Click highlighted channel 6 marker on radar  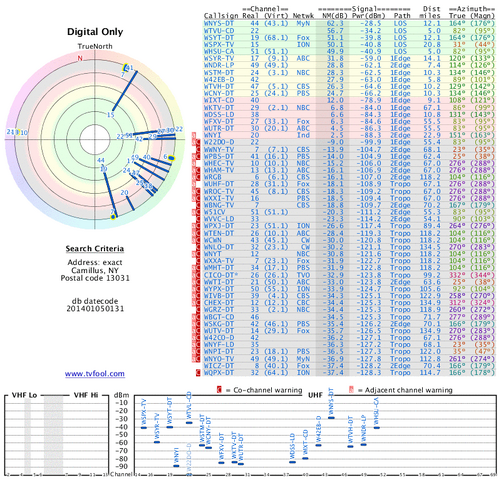tap(171, 158)
